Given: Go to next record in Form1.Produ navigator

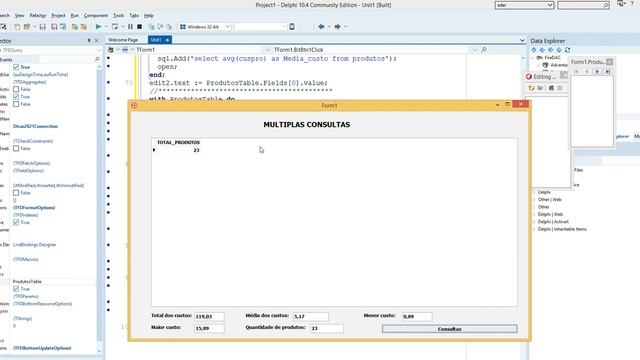Looking at the screenshot, I should [597, 71].
